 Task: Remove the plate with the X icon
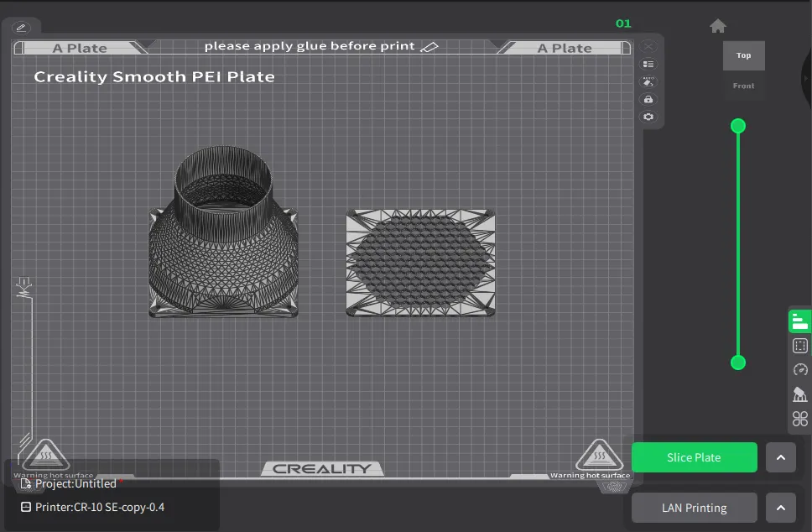coord(648,47)
